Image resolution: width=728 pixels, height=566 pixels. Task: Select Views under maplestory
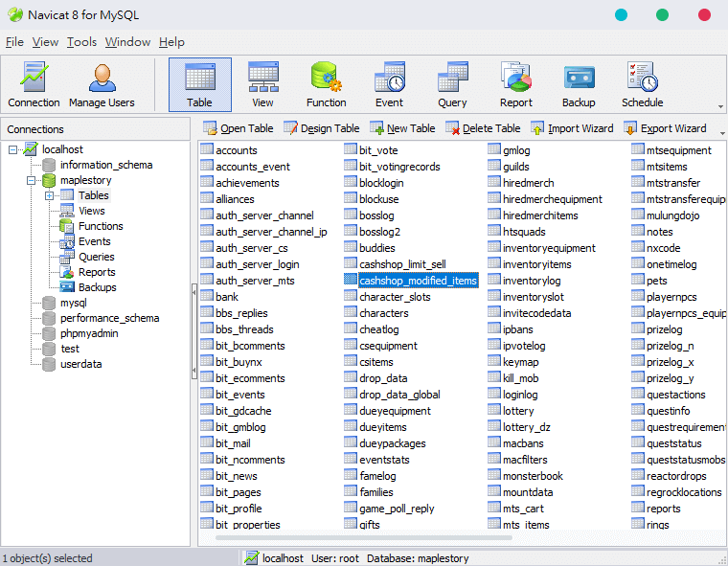91,211
